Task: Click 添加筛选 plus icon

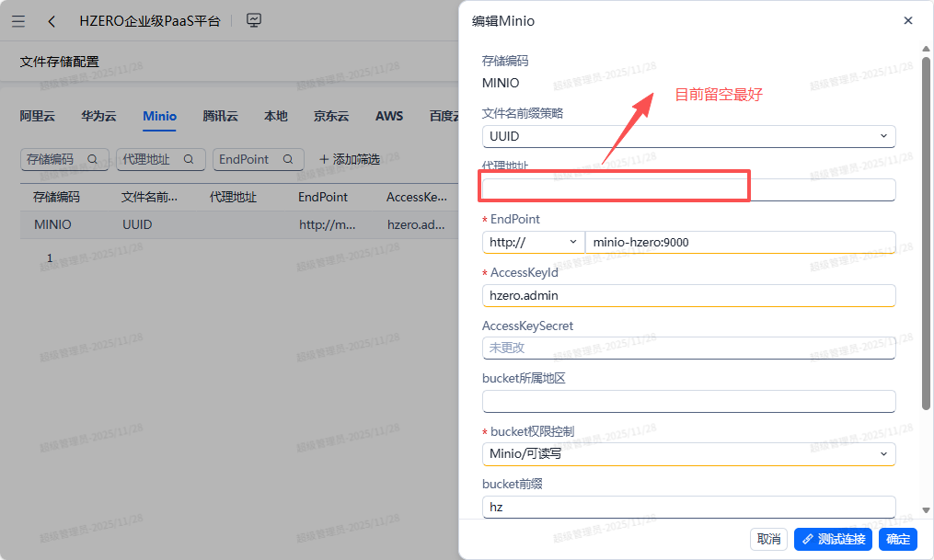Action: point(324,160)
